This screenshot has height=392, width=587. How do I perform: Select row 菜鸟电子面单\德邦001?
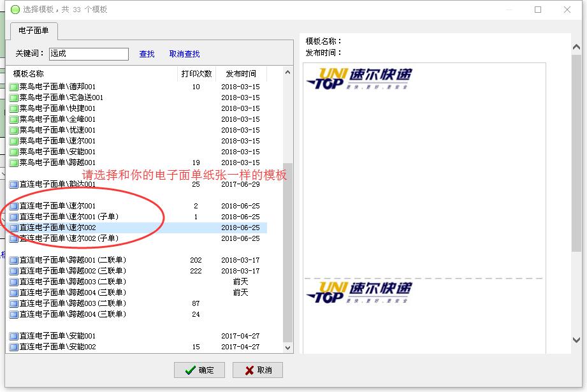(138, 87)
